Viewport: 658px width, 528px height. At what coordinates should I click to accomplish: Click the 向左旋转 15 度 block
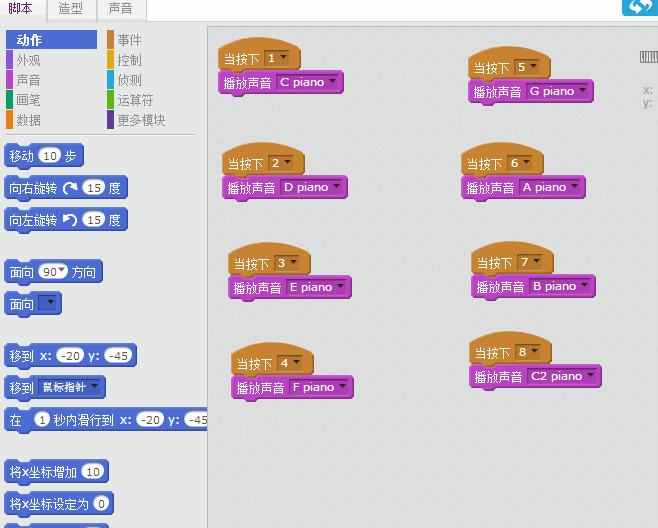click(66, 220)
